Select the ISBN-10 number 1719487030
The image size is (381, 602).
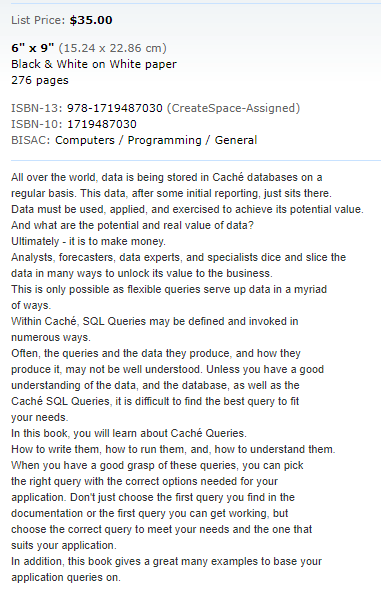tap(102, 124)
